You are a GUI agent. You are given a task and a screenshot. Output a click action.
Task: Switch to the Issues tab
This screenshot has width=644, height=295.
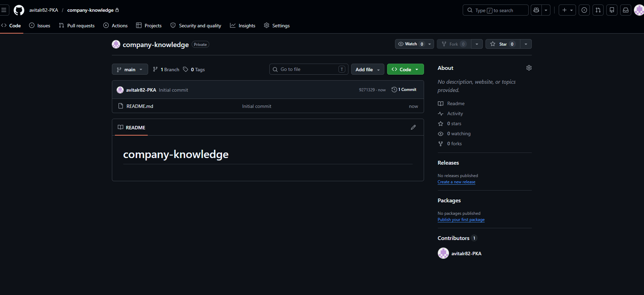click(40, 26)
